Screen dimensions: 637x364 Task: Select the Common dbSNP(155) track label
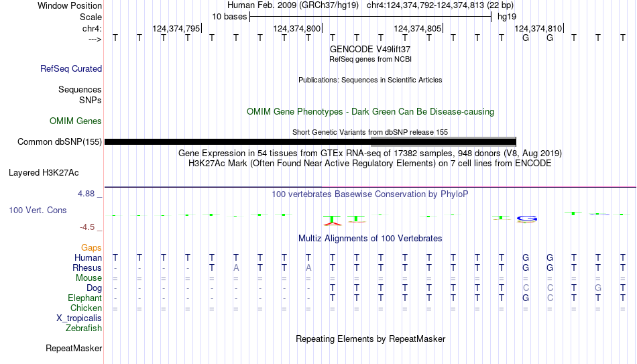59,142
